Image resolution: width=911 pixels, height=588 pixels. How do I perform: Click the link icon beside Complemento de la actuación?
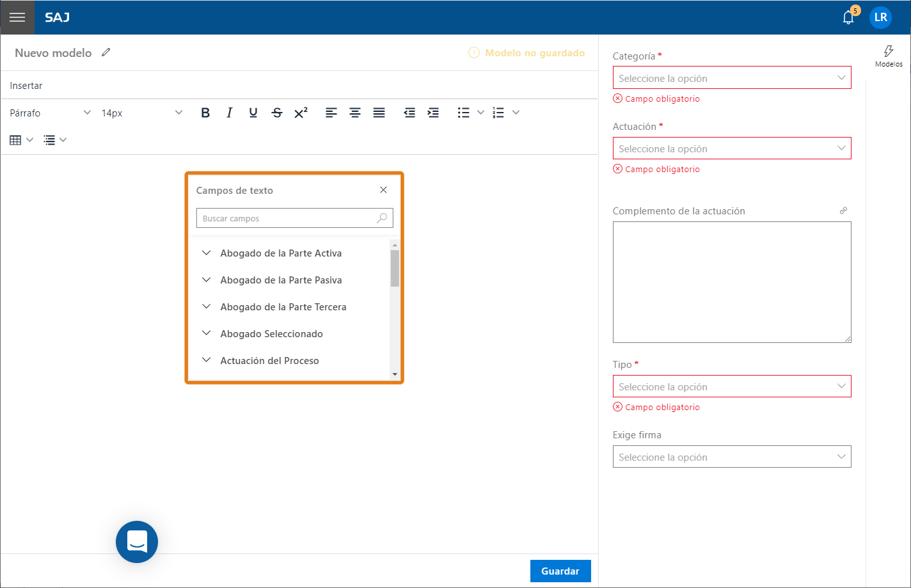(x=844, y=211)
